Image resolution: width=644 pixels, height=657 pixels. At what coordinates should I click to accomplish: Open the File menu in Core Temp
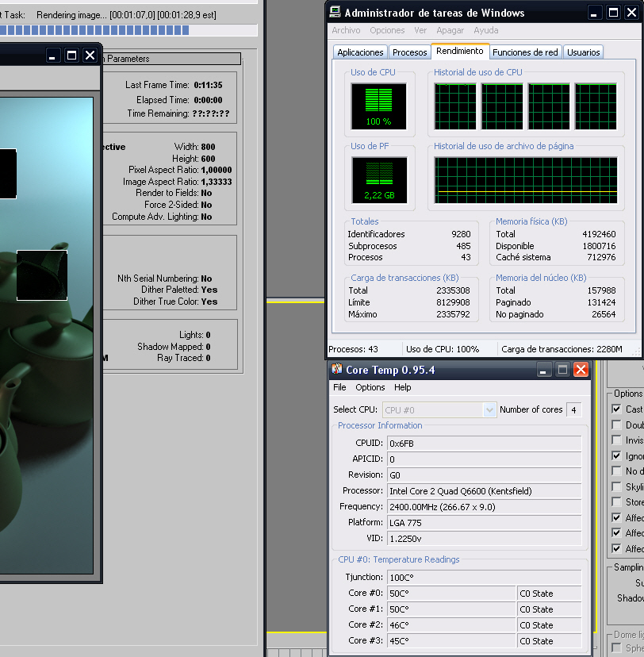click(339, 387)
